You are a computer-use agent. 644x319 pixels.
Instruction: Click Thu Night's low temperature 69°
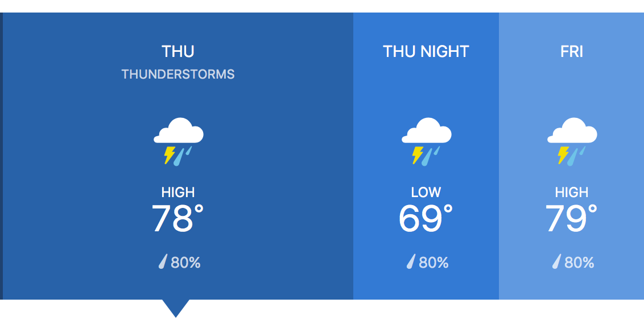[x=426, y=219]
